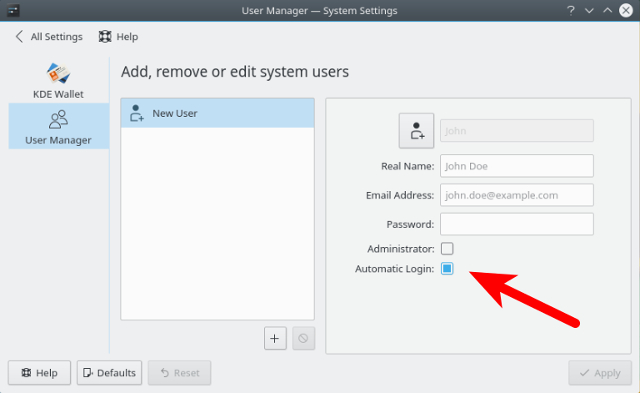Add a user with plus button

point(275,338)
